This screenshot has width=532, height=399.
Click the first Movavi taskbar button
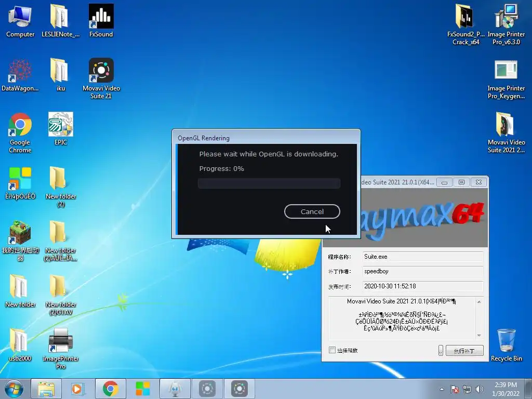point(207,389)
